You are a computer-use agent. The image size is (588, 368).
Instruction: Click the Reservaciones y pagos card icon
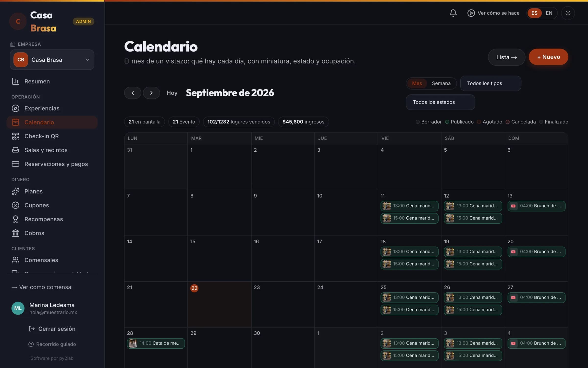(15, 164)
